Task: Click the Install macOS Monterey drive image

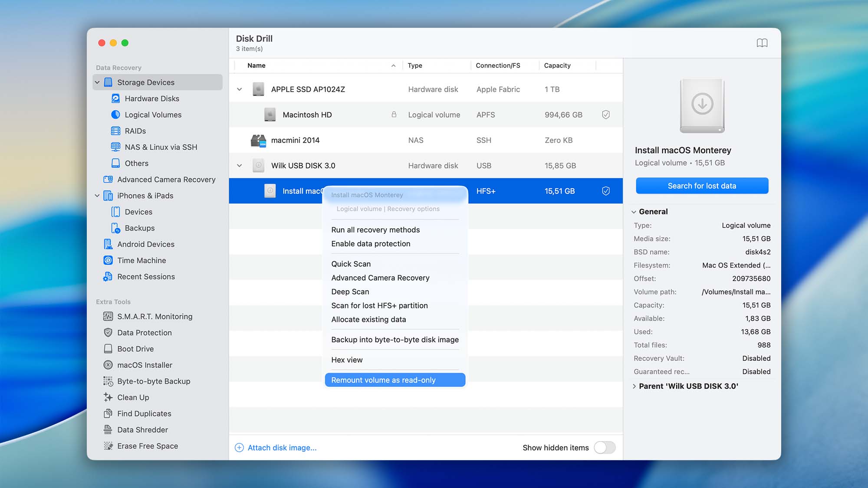Action: click(x=702, y=106)
